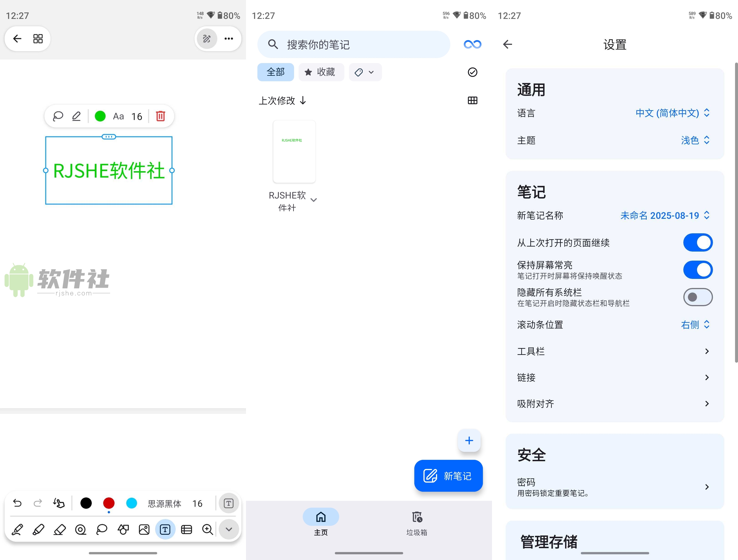
Task: Switch to the eraser tool
Action: tap(59, 529)
